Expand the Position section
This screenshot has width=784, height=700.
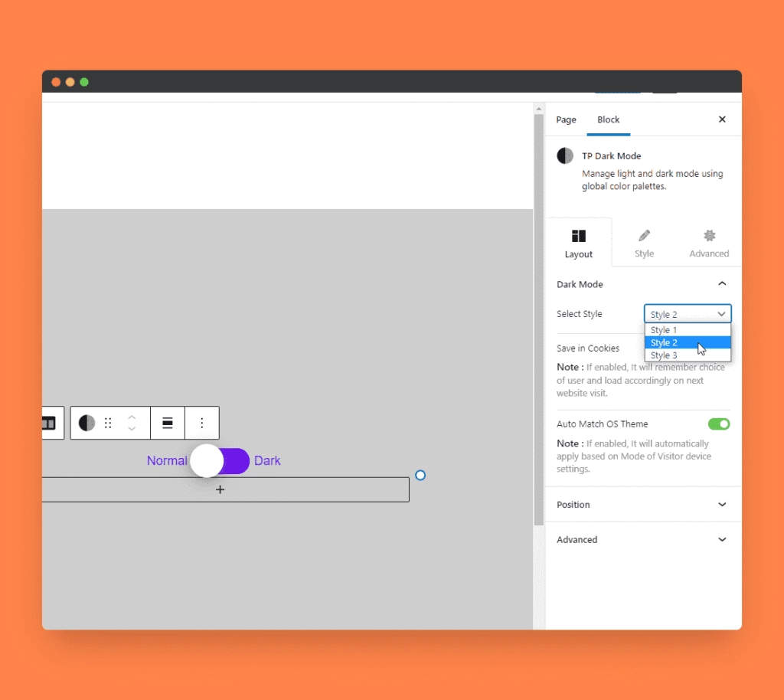click(643, 505)
